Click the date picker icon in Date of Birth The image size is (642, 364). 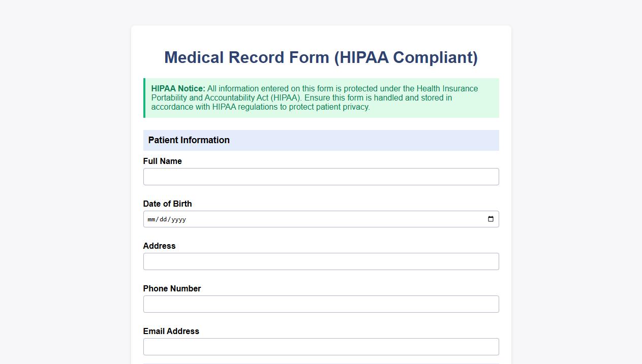coord(491,219)
